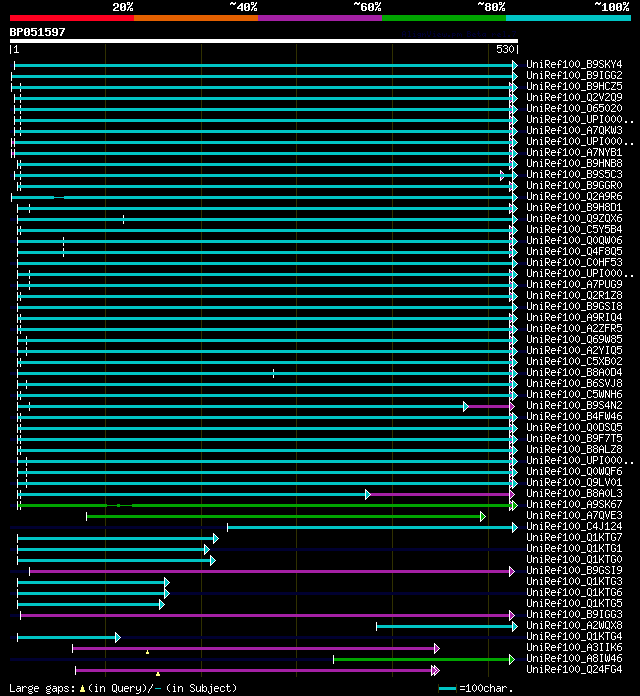Select UniRef100_Q24FG4 label
The height and width of the screenshot is (696, 640).
574,669
